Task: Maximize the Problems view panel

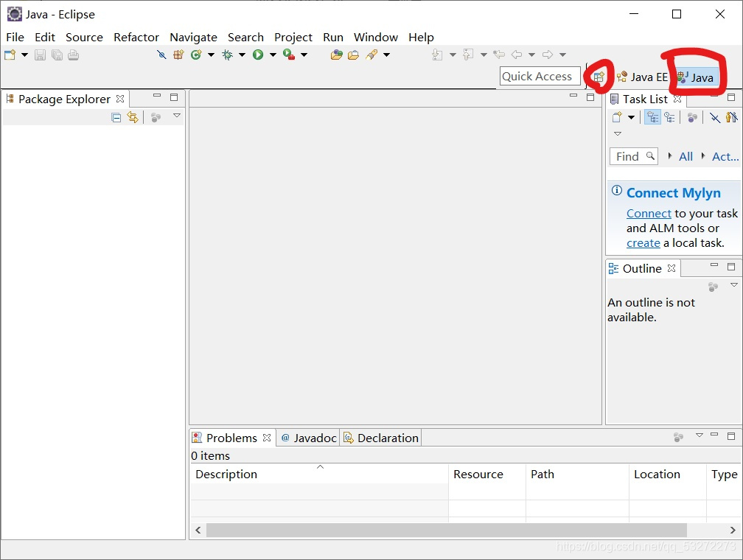Action: click(731, 436)
